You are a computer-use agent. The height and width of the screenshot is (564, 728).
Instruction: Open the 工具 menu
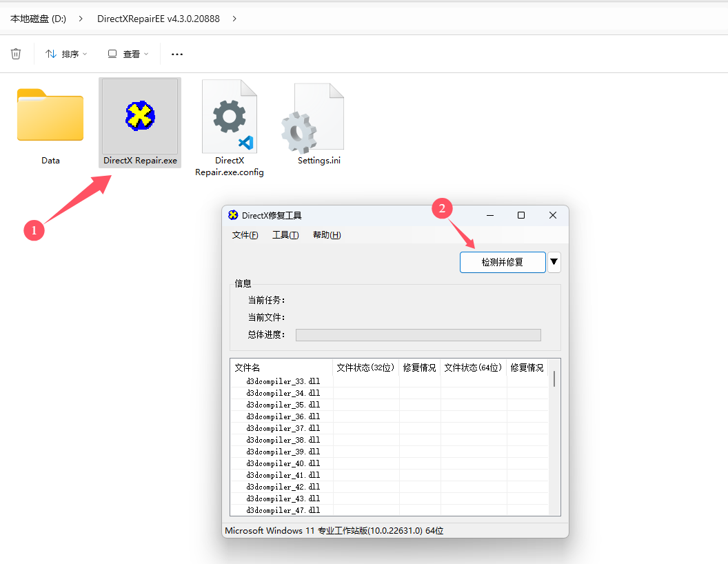click(285, 234)
